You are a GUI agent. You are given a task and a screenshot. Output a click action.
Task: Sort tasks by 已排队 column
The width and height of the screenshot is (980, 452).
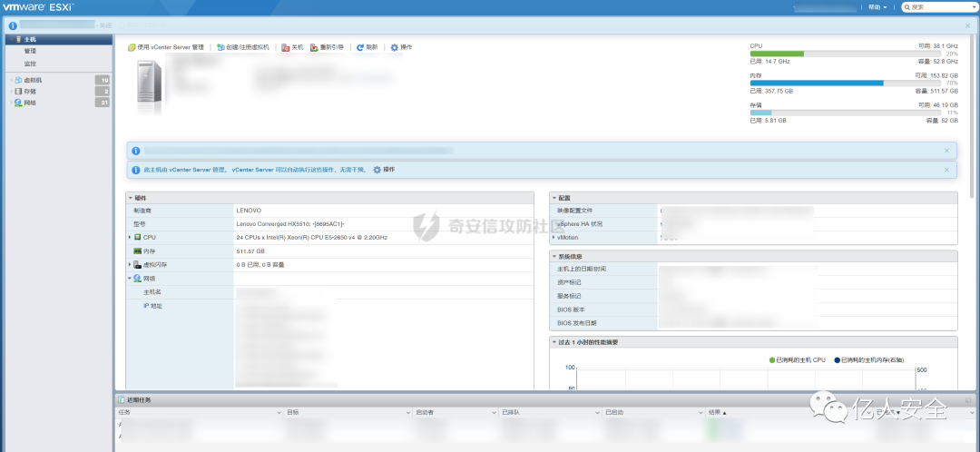[509, 413]
